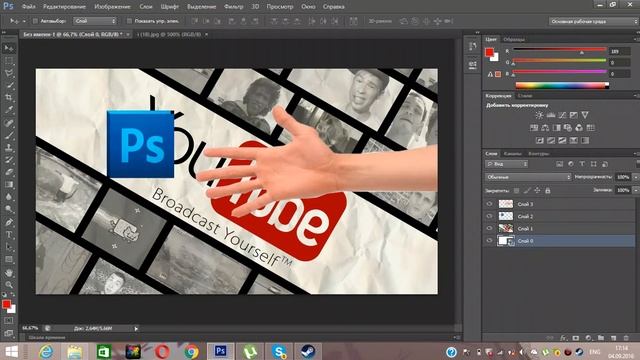The image size is (640, 360).
Task: Open the Обычные blend mode dropdown
Action: tap(529, 177)
